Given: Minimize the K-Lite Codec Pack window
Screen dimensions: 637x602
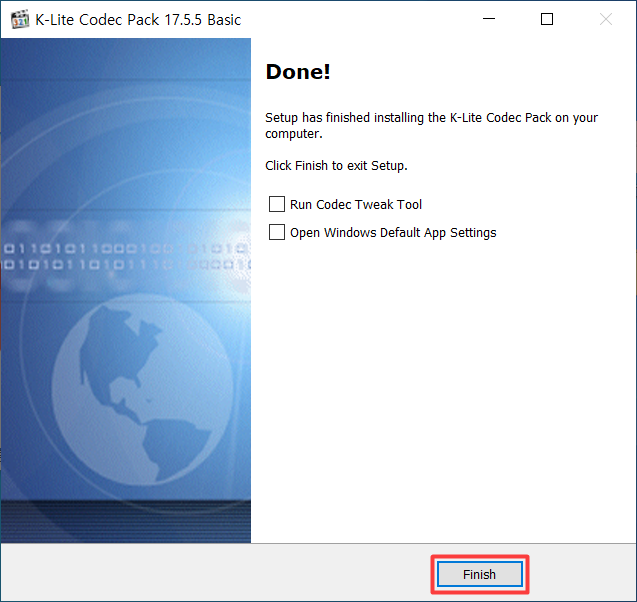Looking at the screenshot, I should click(489, 19).
